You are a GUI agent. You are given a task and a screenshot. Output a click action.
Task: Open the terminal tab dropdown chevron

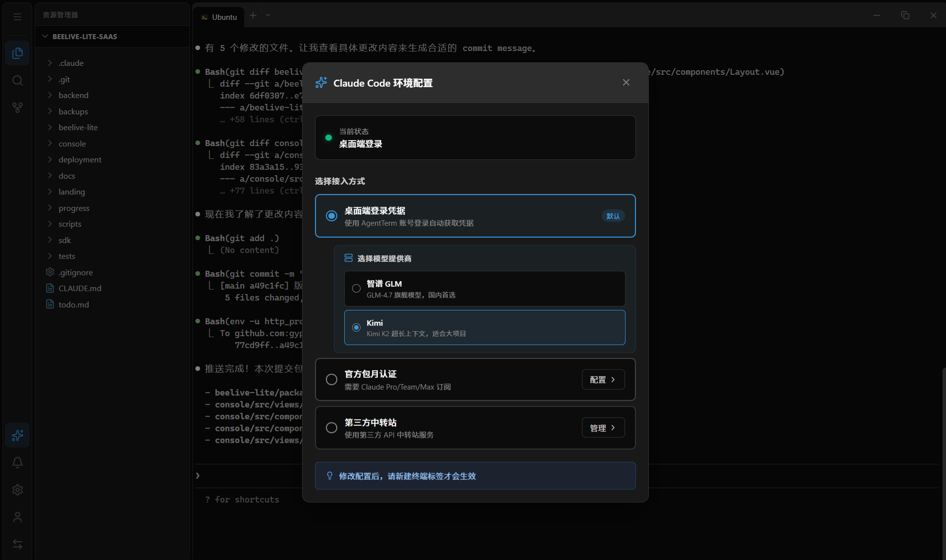[268, 15]
